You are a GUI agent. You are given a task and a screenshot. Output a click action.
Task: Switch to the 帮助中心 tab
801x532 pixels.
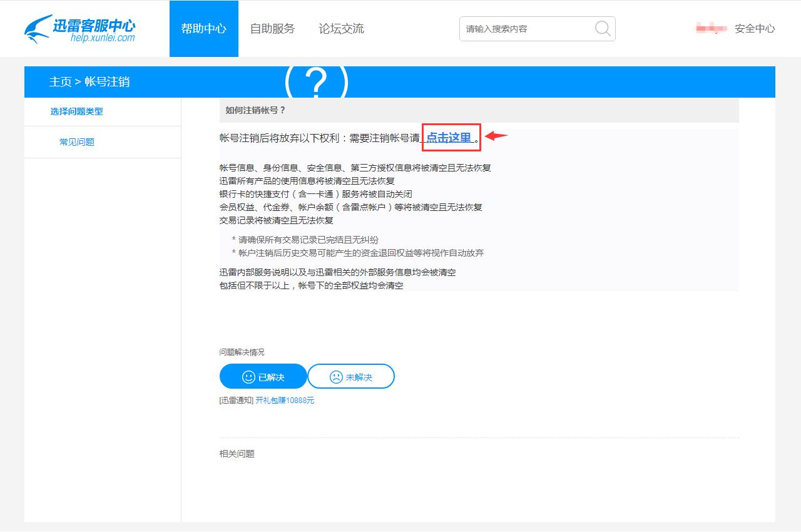click(x=203, y=28)
